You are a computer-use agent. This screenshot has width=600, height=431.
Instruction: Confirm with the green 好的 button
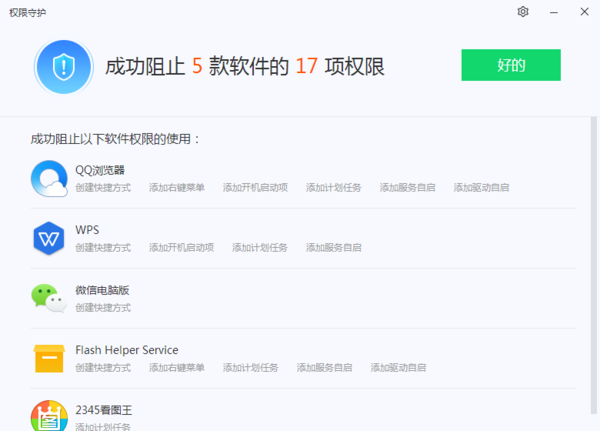510,66
